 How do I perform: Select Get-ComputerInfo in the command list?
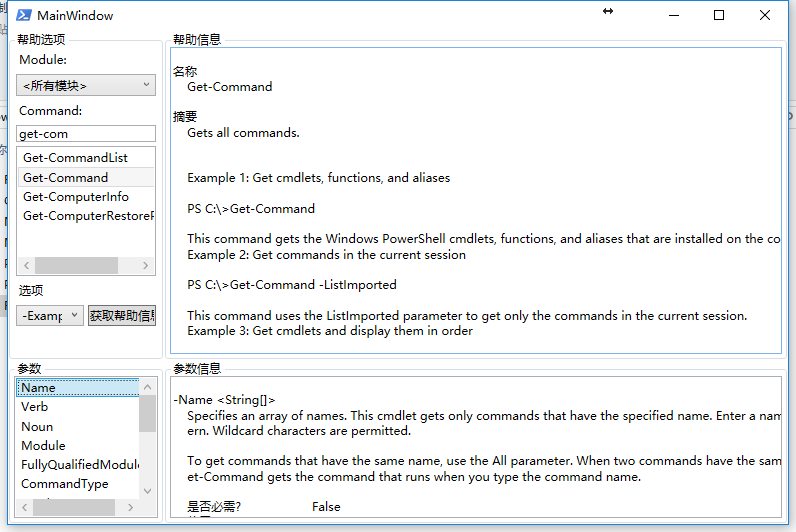point(86,197)
